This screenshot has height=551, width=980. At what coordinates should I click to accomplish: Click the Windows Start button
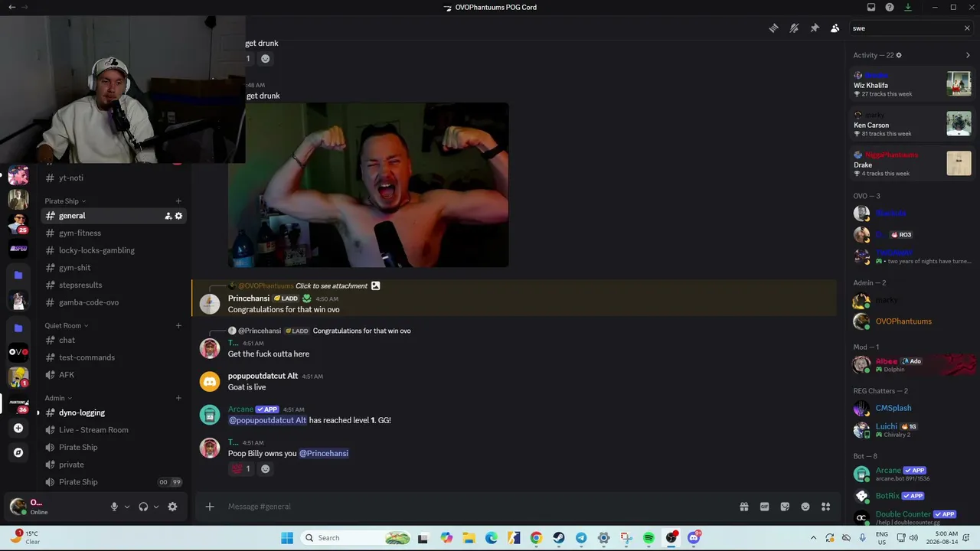(x=287, y=538)
